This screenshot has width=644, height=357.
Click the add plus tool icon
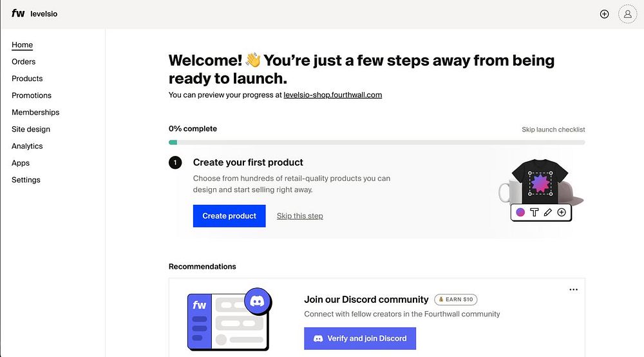[562, 212]
